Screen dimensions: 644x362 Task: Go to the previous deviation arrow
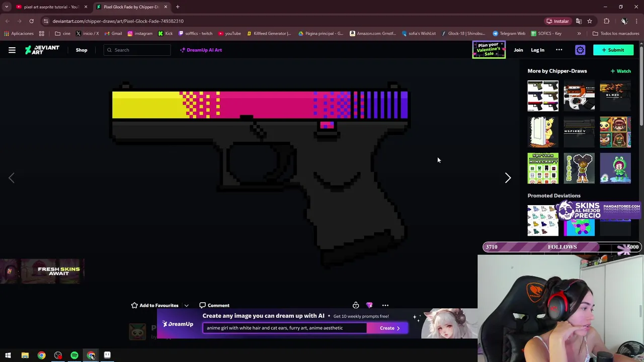12,178
